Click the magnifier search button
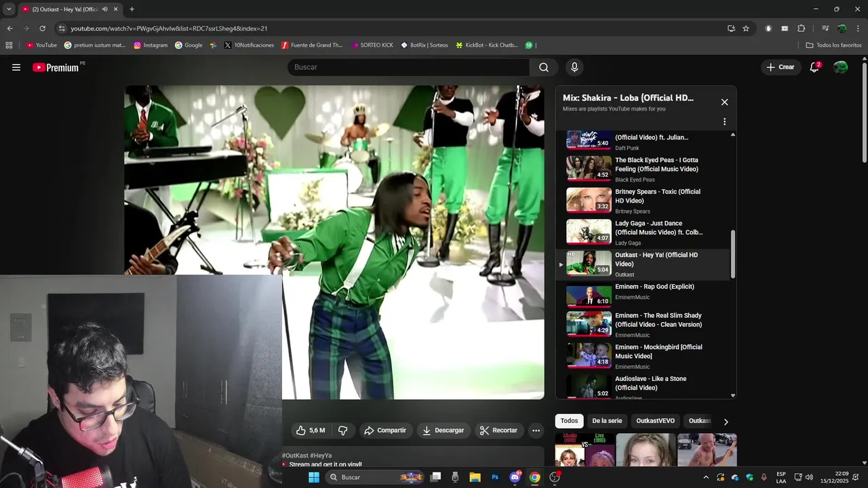This screenshot has height=488, width=868. click(x=544, y=67)
